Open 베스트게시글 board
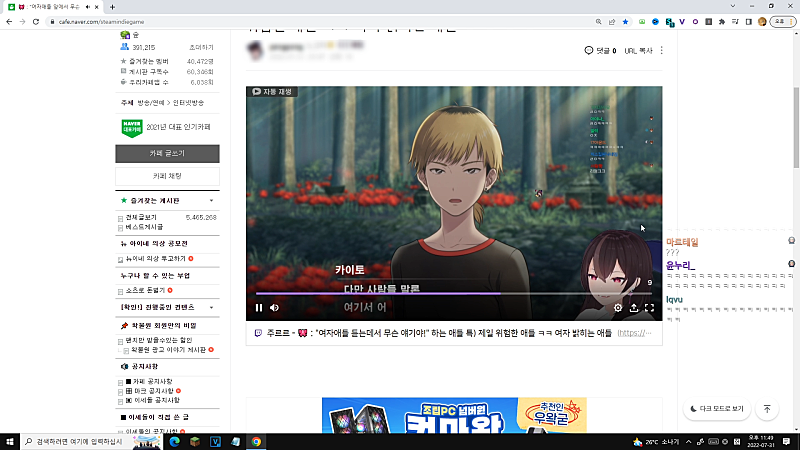The width and height of the screenshot is (800, 450). pyautogui.click(x=144, y=227)
